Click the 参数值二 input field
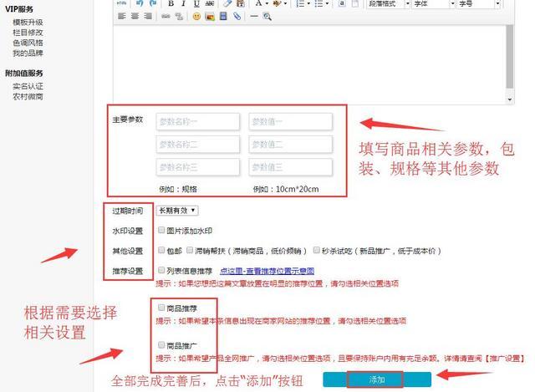This screenshot has height=392, width=535. [290, 145]
